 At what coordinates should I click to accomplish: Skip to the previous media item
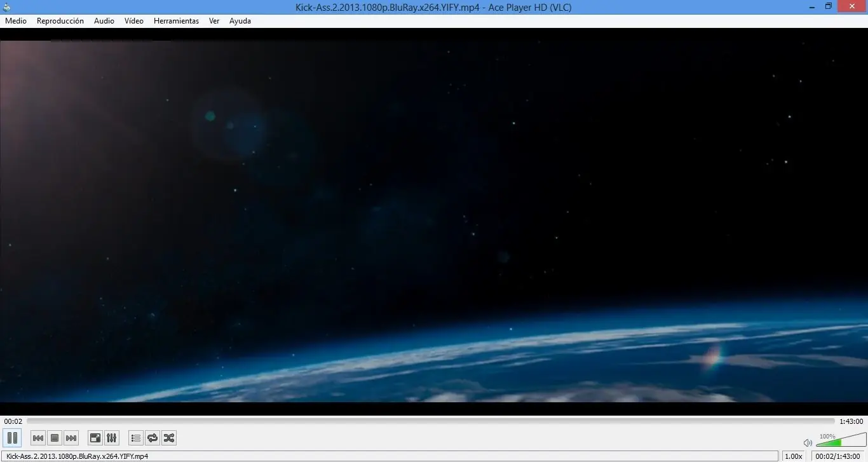[x=38, y=438]
